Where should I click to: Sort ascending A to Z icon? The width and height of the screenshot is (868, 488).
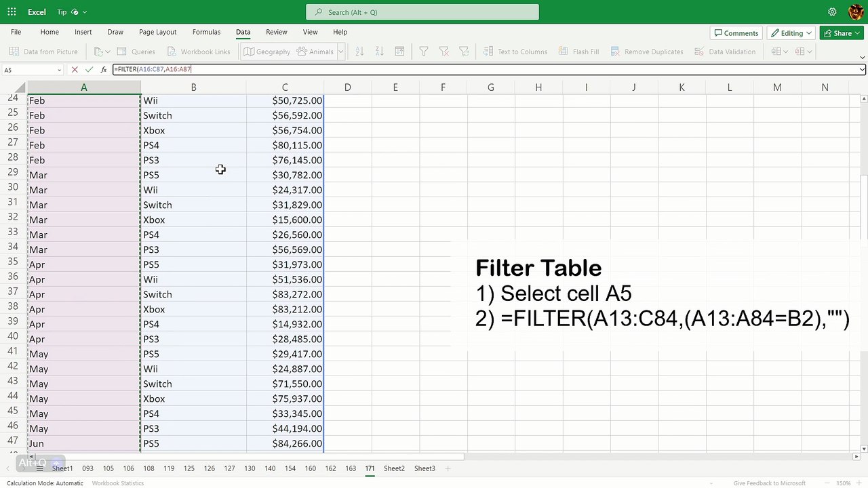[x=359, y=52]
